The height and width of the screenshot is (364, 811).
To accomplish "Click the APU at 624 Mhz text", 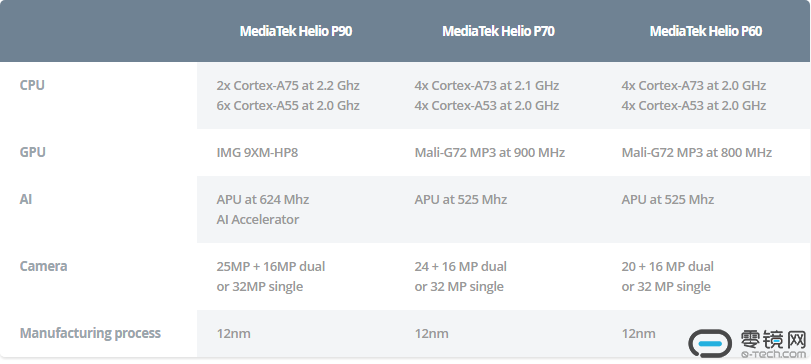I will coord(263,200).
